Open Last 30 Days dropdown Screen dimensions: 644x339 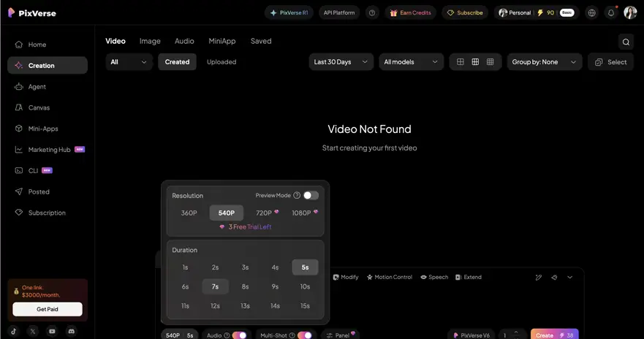[341, 62]
